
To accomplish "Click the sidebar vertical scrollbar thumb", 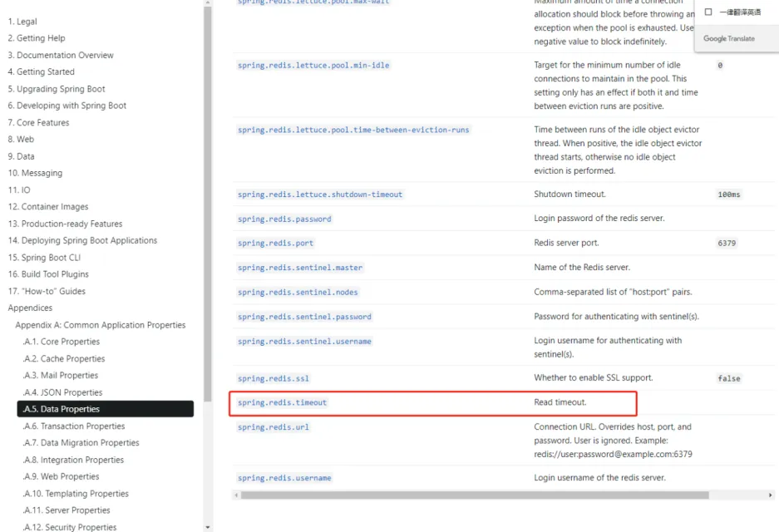I will click(x=208, y=204).
